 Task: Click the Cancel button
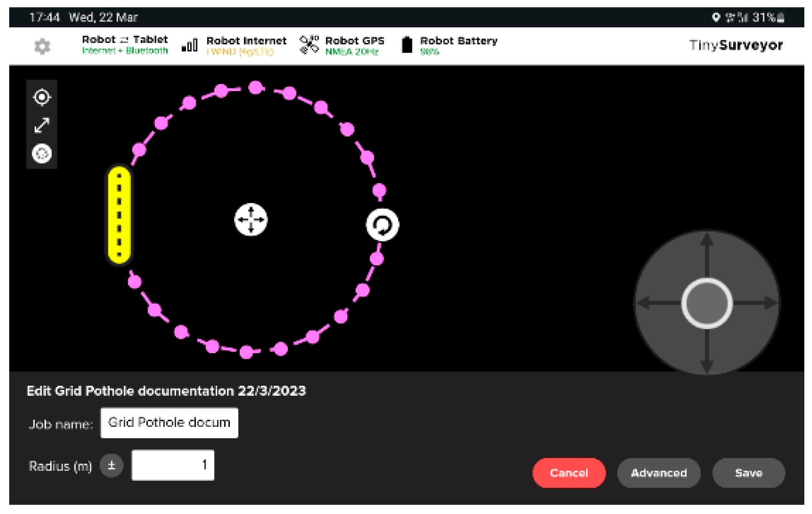point(568,473)
